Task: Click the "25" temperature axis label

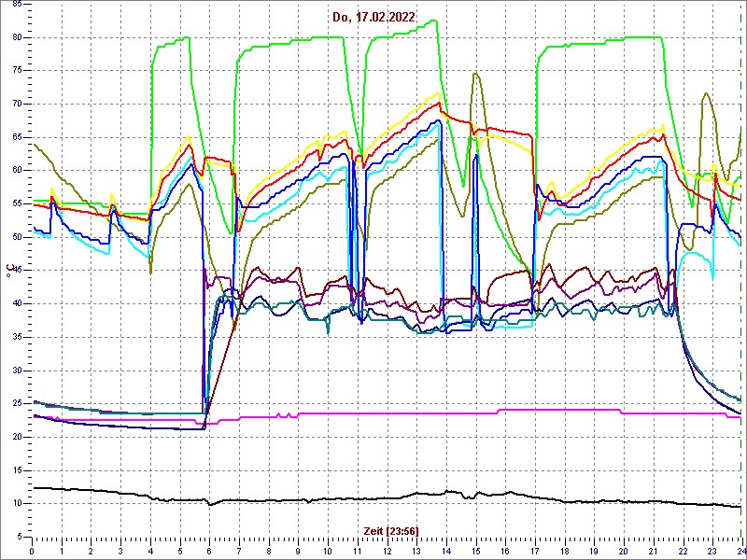Action: (x=17, y=404)
